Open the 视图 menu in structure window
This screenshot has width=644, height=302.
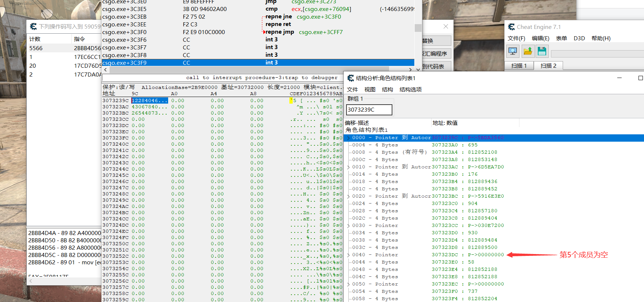[x=370, y=89]
